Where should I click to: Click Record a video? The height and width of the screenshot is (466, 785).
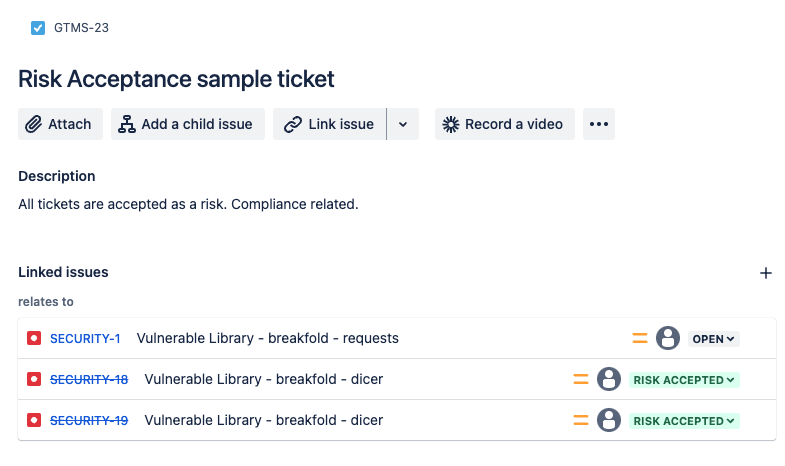coord(505,124)
